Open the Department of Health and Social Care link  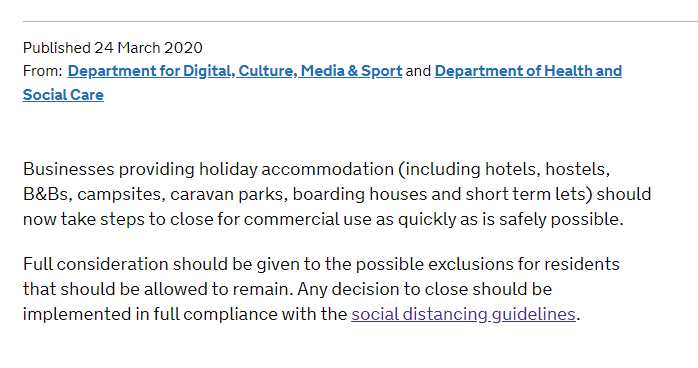click(528, 71)
